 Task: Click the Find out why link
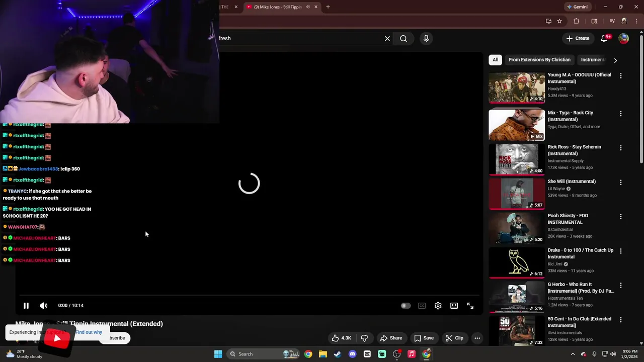(x=89, y=332)
